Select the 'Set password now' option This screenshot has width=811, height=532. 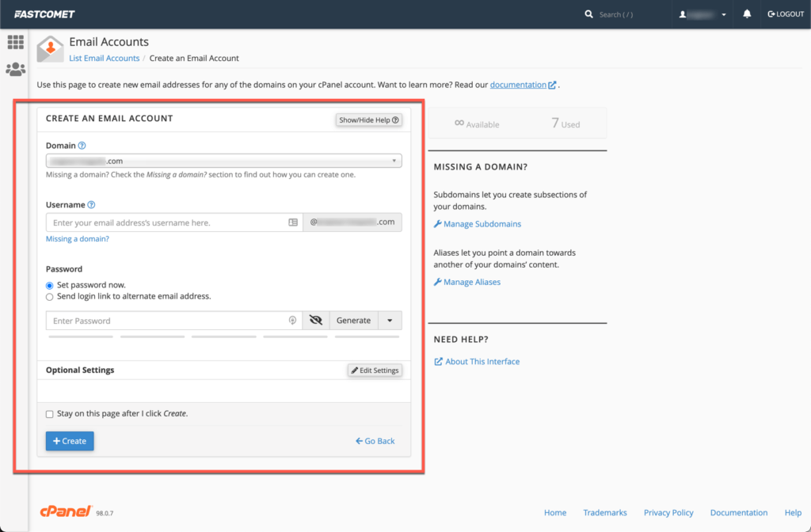pyautogui.click(x=49, y=284)
